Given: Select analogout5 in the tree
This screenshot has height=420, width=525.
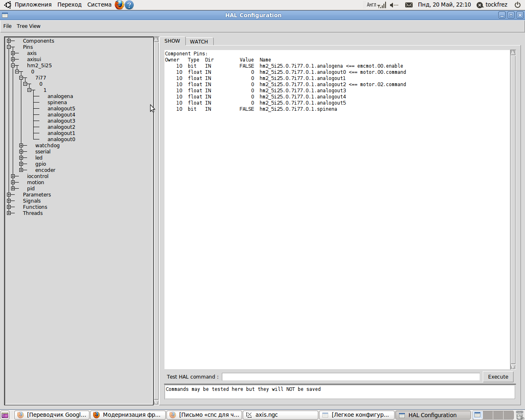Looking at the screenshot, I should tap(62, 109).
